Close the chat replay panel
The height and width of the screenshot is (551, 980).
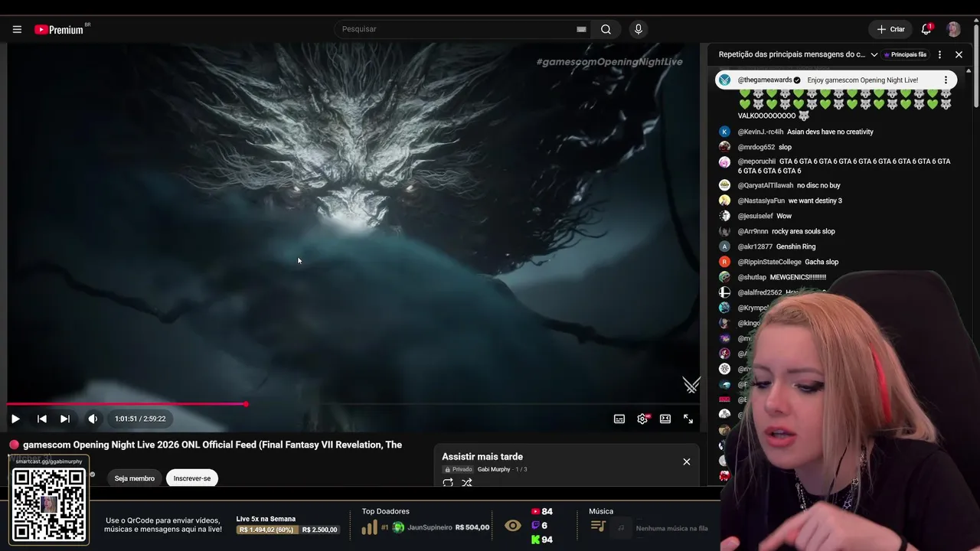[x=959, y=55]
